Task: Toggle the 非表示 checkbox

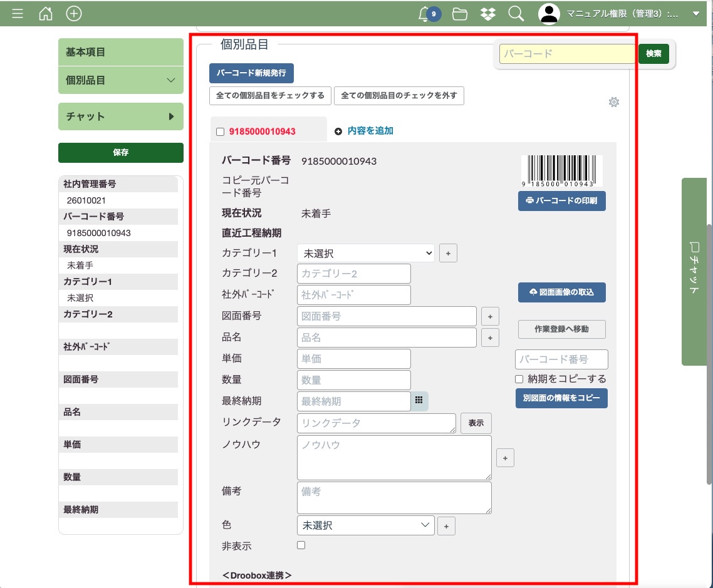Action: pos(301,545)
